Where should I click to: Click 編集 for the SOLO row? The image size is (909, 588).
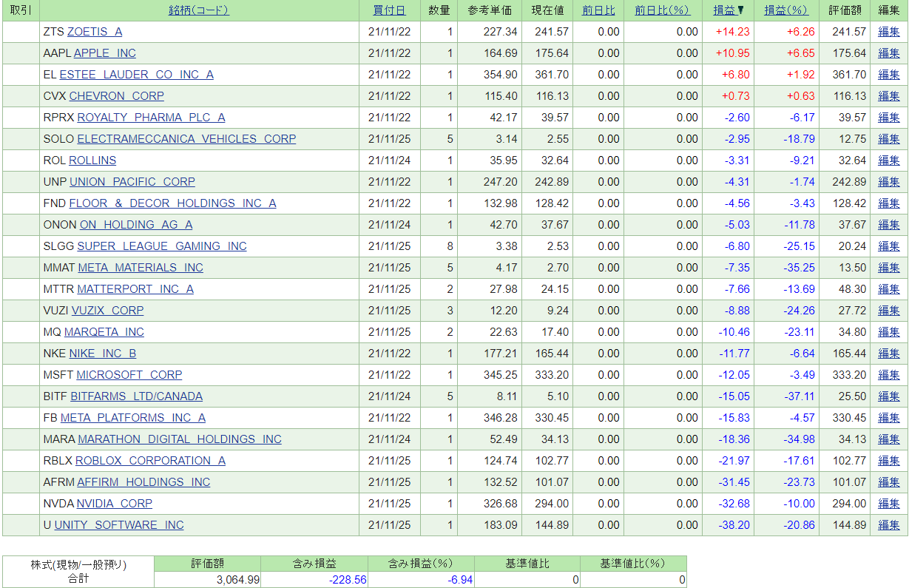[889, 139]
